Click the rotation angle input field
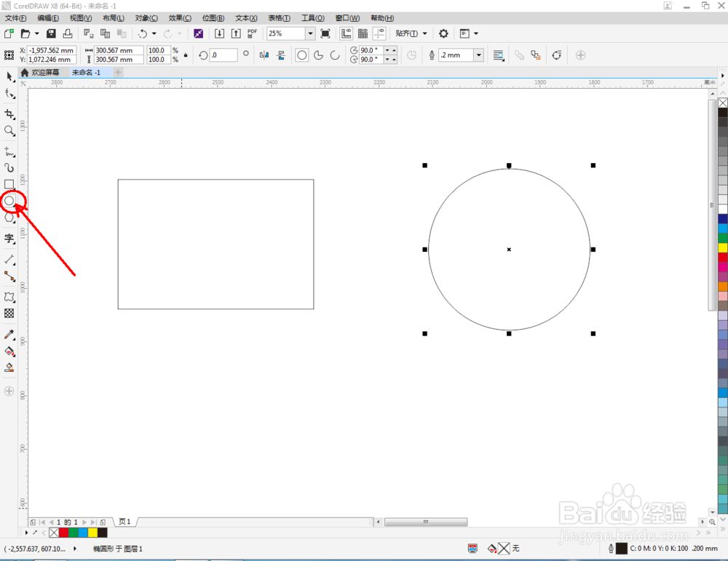 click(x=223, y=55)
